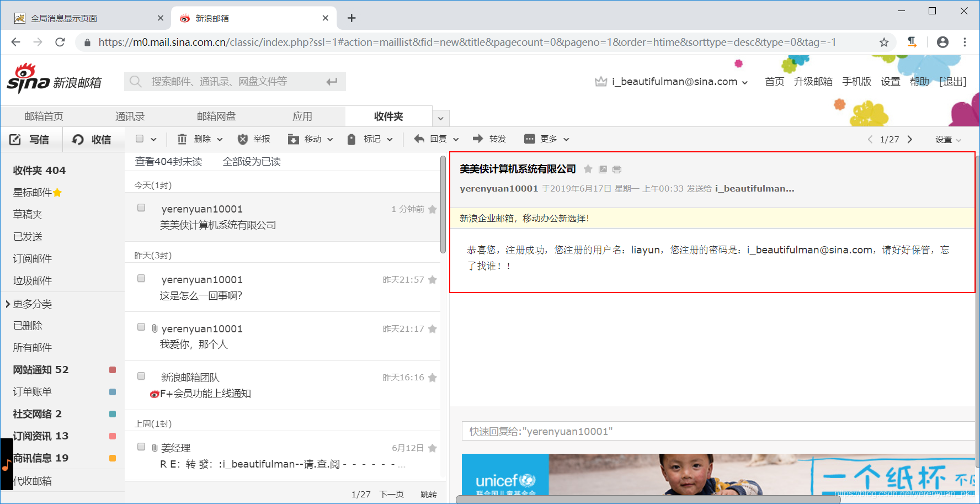
Task: Click the mark 标记 tag icon
Action: pyautogui.click(x=351, y=139)
